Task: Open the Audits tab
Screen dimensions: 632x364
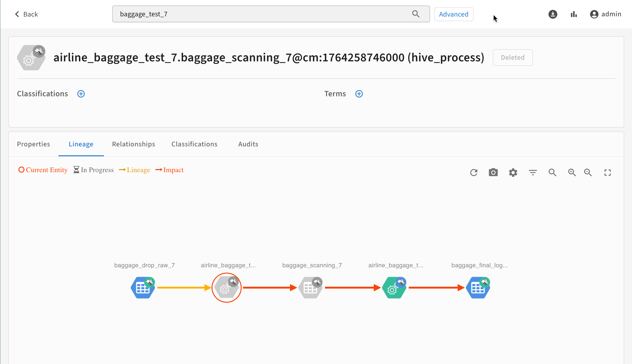Action: pos(248,144)
